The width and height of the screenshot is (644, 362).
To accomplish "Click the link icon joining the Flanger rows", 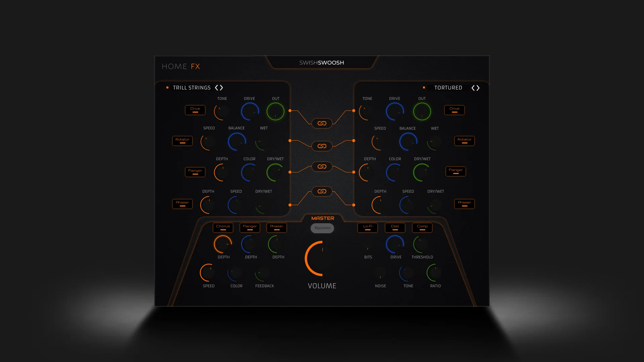I will pos(322,167).
